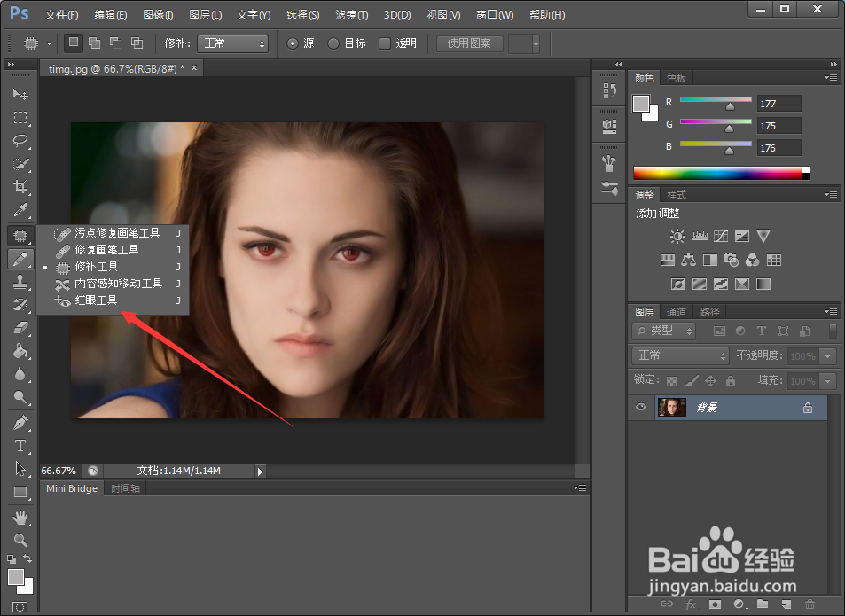Image resolution: width=845 pixels, height=616 pixels.
Task: Select the Brush tool in toolbox
Action: 20,259
